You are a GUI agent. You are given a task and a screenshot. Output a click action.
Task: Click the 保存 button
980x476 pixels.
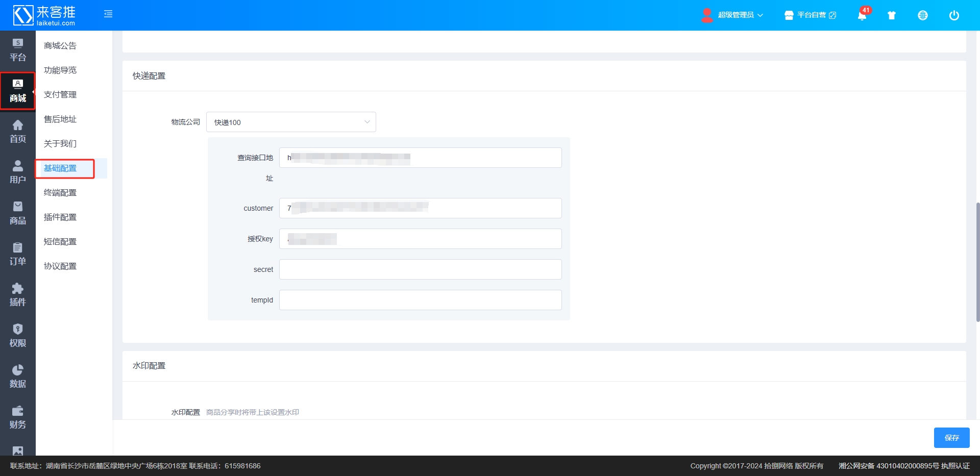[x=951, y=438]
